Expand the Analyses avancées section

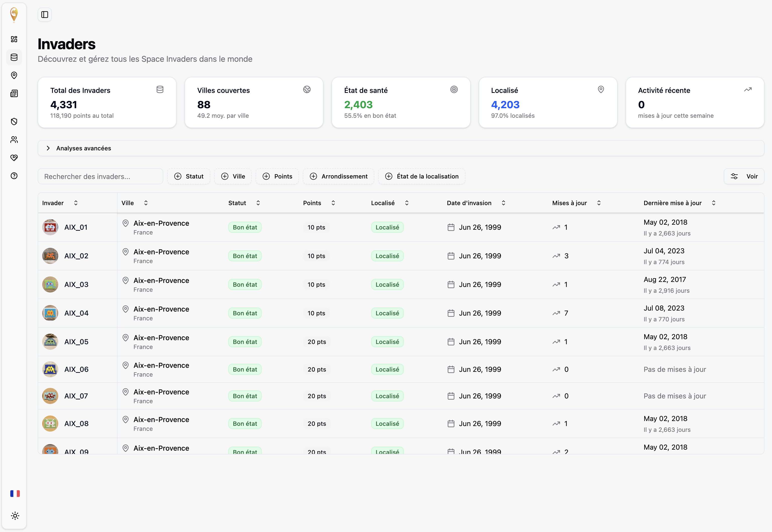(83, 148)
